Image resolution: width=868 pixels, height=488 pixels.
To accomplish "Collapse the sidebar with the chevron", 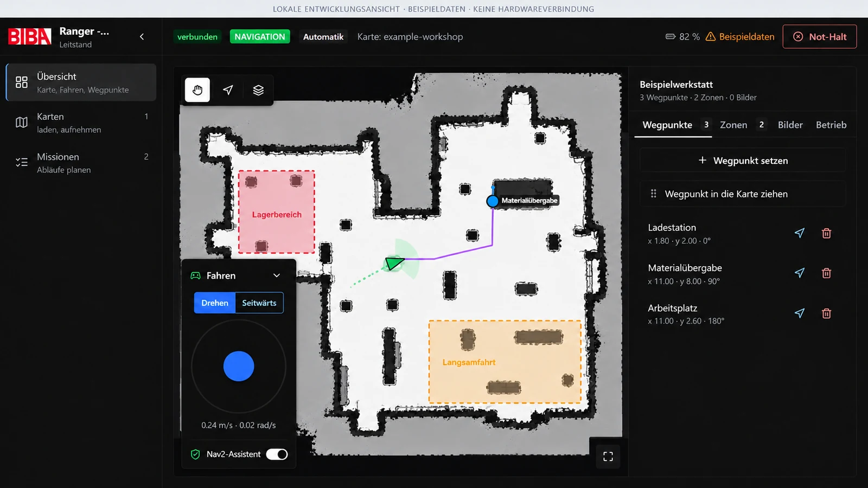I will click(142, 37).
